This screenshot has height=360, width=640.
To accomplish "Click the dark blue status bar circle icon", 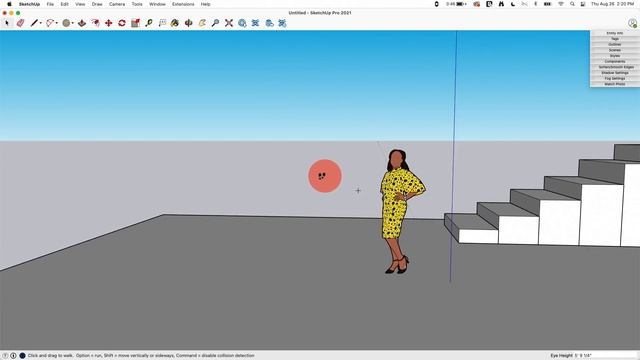I will coord(22,356).
